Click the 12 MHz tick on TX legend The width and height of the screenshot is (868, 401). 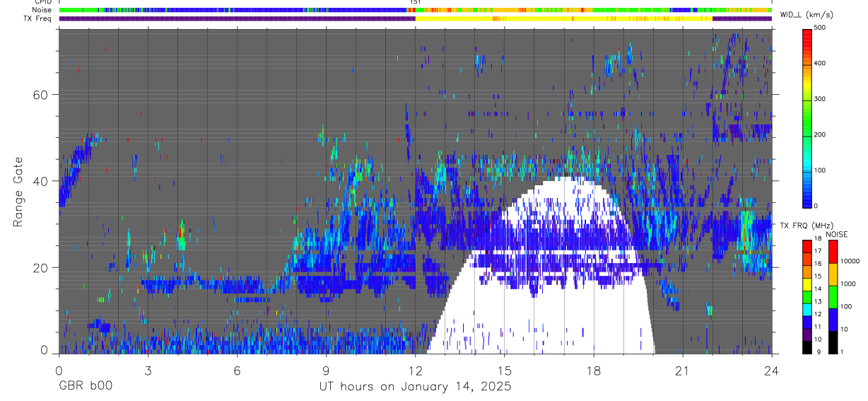coord(818,314)
